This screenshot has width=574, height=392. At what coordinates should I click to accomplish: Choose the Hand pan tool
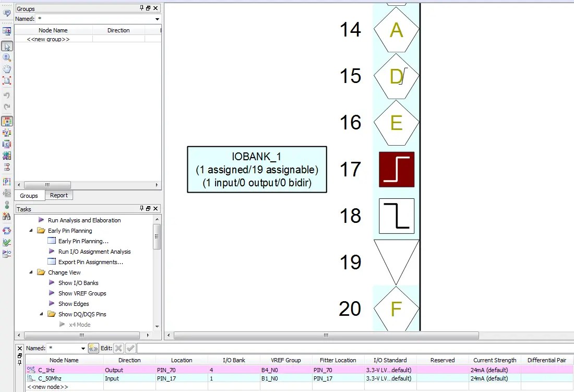pyautogui.click(x=7, y=69)
